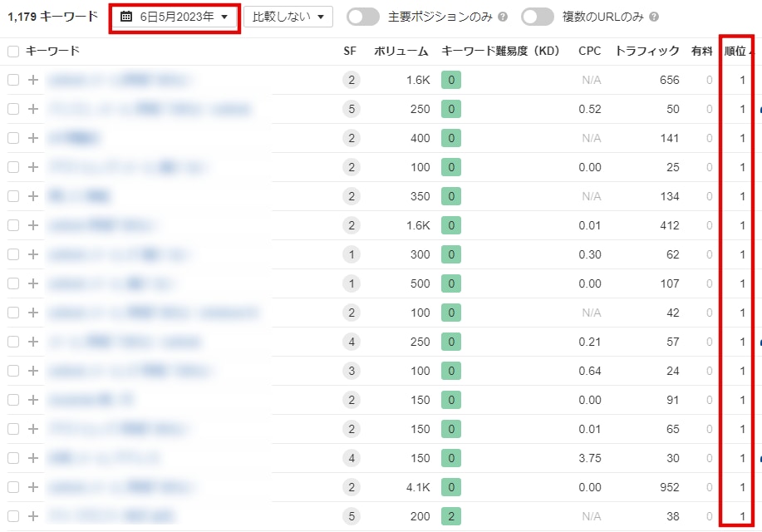Click the traffic value 656
This screenshot has width=762, height=532.
(x=669, y=80)
